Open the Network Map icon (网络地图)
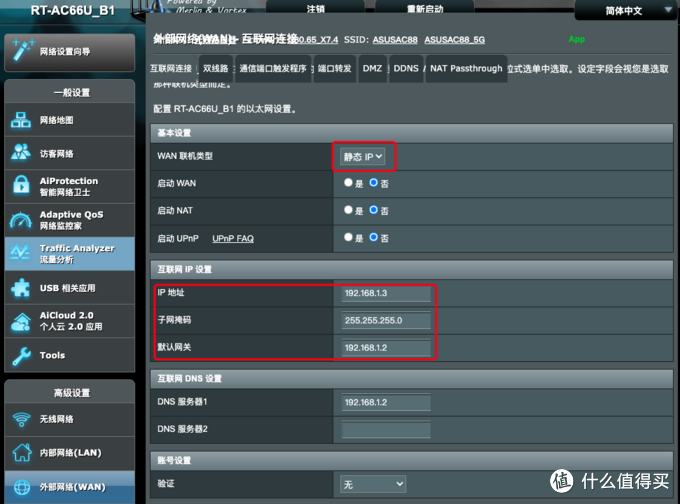Image resolution: width=680 pixels, height=504 pixels. coord(22,120)
